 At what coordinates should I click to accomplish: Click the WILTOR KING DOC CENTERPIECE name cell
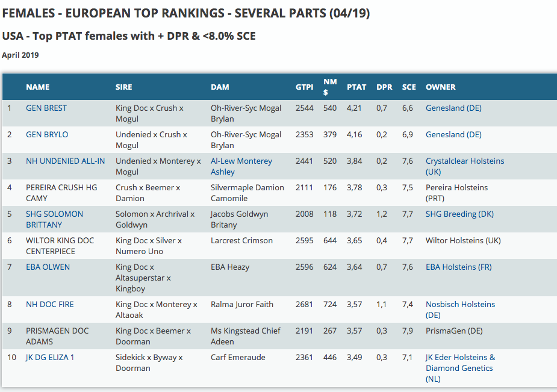(x=60, y=246)
